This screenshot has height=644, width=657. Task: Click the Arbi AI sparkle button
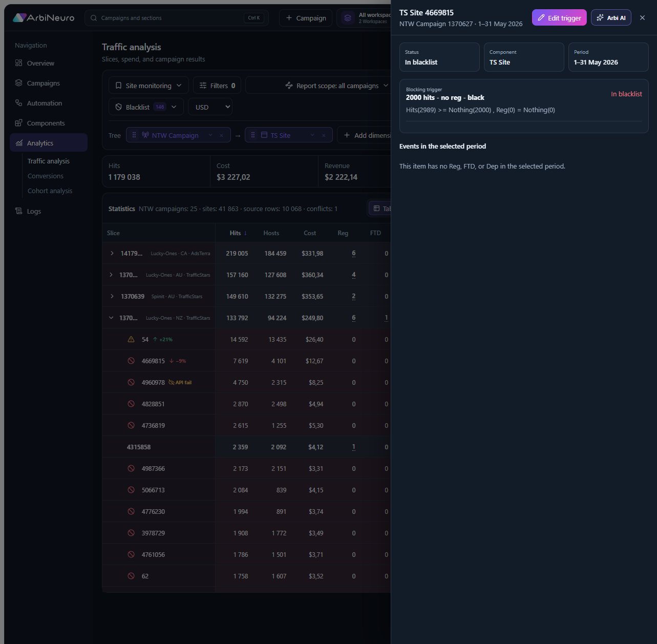click(x=611, y=17)
